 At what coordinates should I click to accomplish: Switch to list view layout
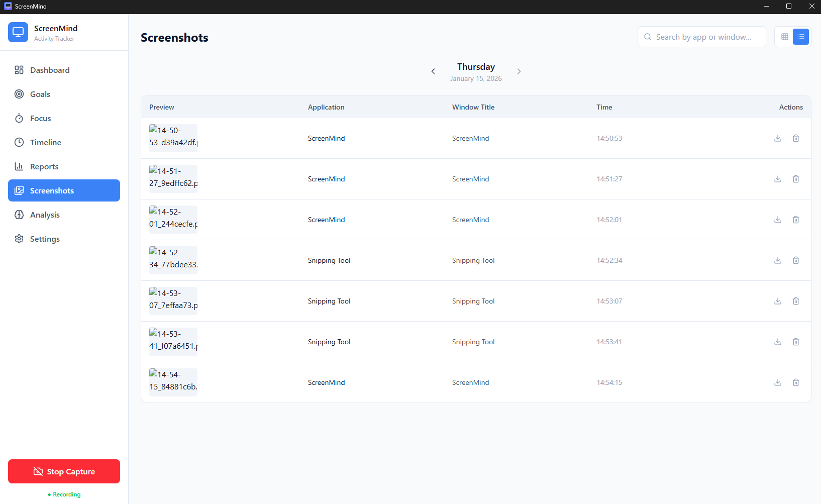point(801,36)
